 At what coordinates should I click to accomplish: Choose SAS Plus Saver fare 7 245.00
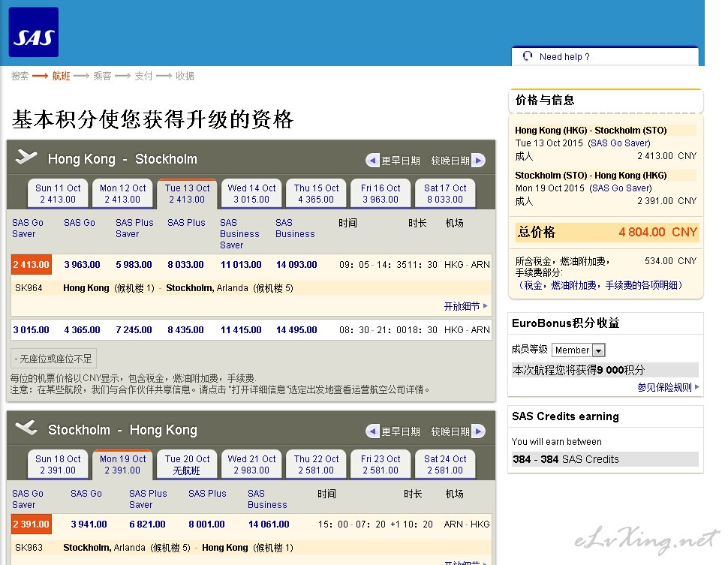click(134, 330)
